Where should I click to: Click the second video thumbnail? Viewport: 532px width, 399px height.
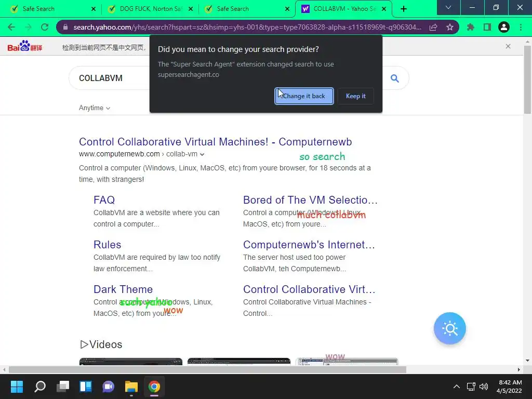239,362
